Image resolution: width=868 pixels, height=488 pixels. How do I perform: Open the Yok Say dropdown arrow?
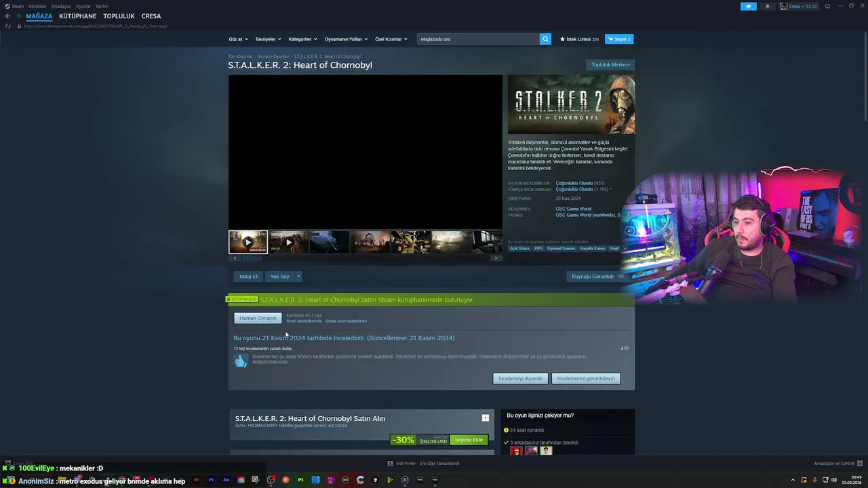click(298, 277)
